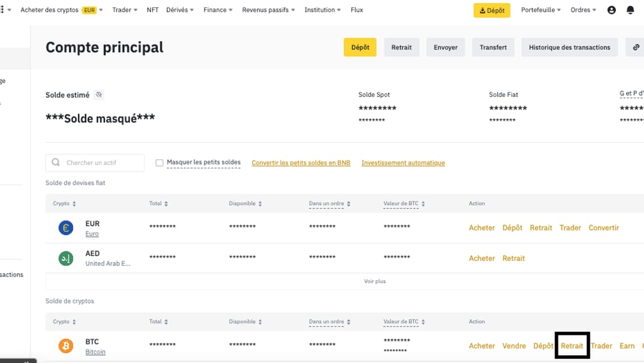Click Retrait in the AED row
Screen dimensions: 644x363
tap(513, 258)
